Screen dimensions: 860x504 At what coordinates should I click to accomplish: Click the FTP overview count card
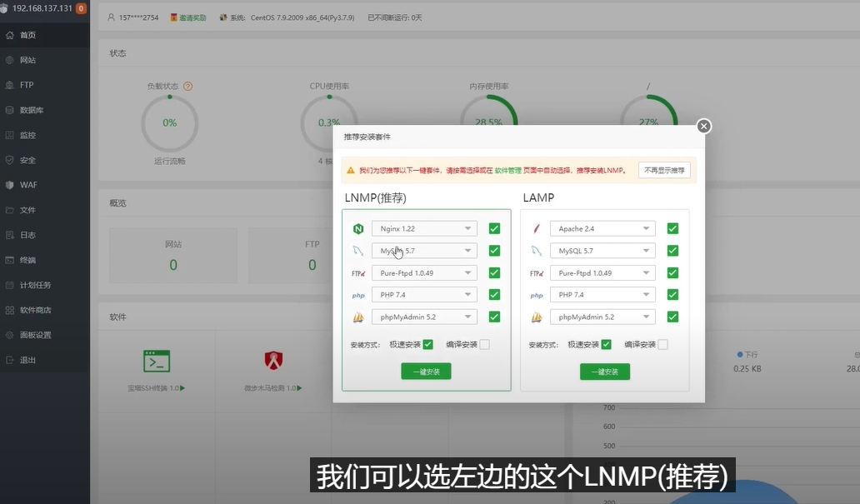click(312, 256)
